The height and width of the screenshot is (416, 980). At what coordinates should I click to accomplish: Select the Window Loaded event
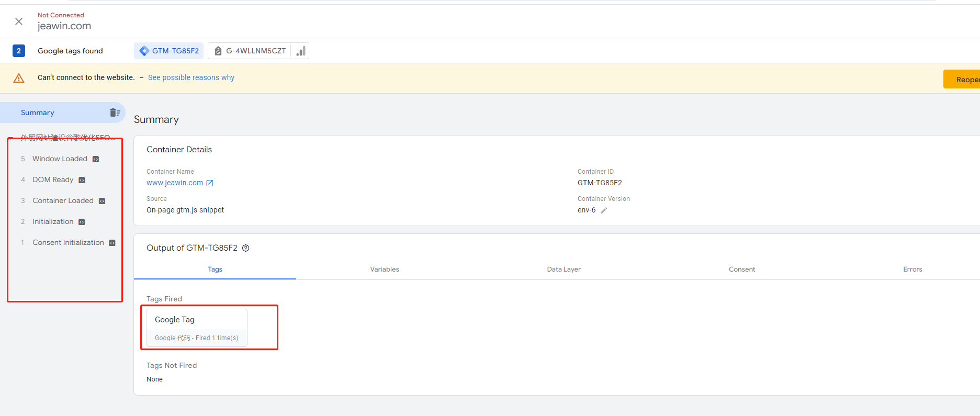[60, 159]
